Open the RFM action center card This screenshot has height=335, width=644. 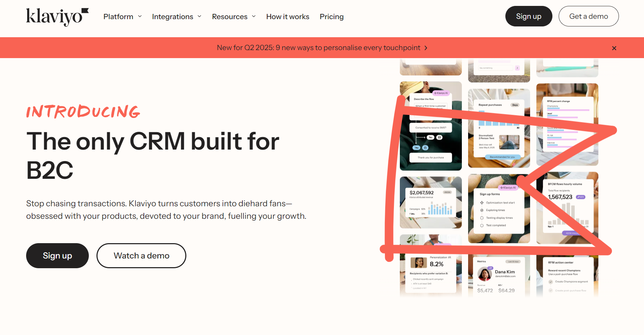(x=567, y=276)
